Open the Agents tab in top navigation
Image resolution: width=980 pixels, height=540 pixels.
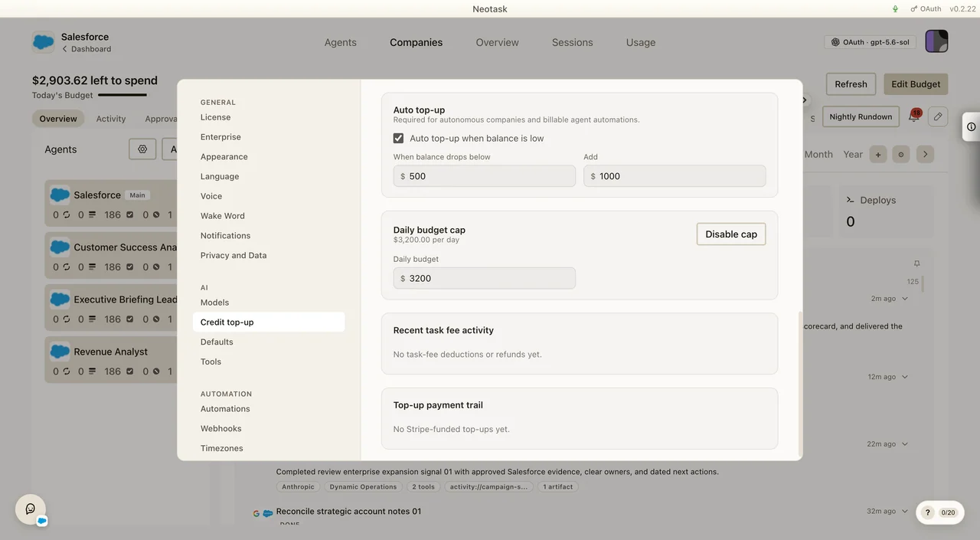[340, 42]
